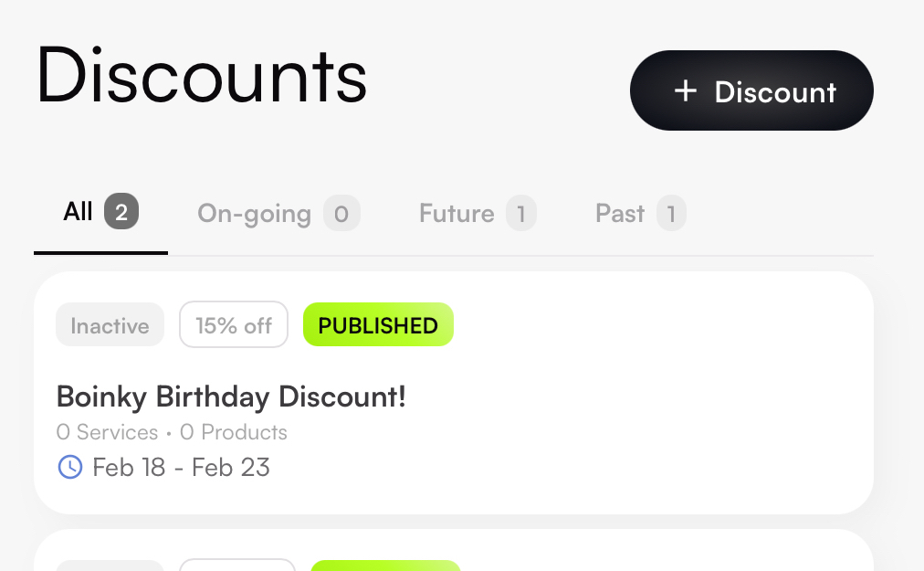Open the On-going discounts tab
Screen dimensions: 924x571
pos(254,214)
